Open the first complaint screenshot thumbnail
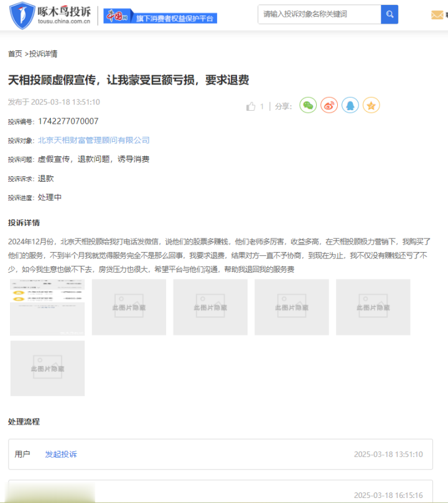Viewport: 448px width, 503px height. (47, 307)
